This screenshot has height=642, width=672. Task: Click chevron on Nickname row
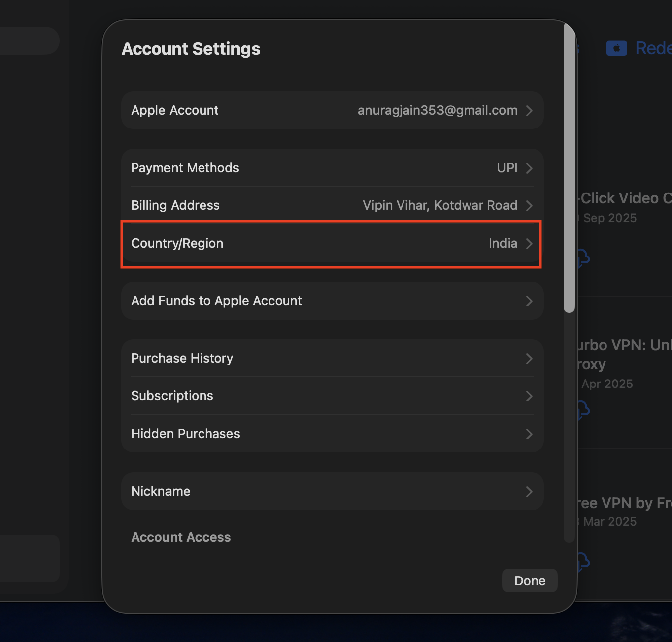(x=529, y=492)
